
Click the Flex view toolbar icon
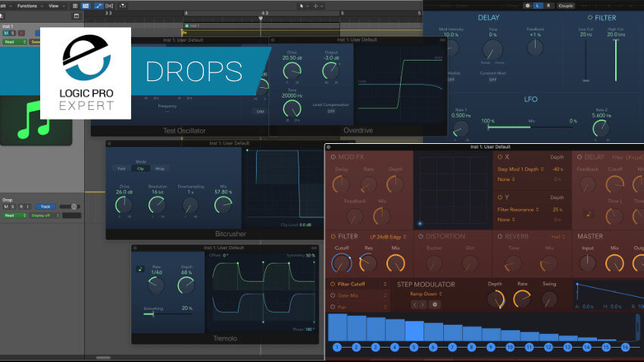(x=109, y=6)
